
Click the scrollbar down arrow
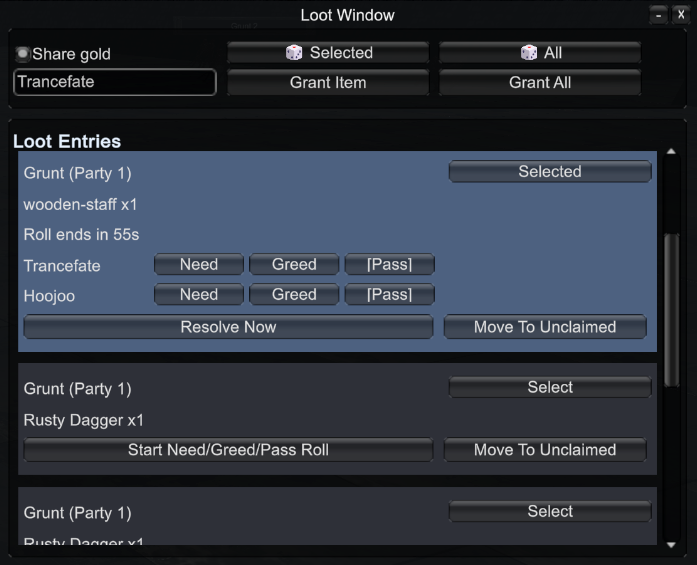(x=671, y=545)
